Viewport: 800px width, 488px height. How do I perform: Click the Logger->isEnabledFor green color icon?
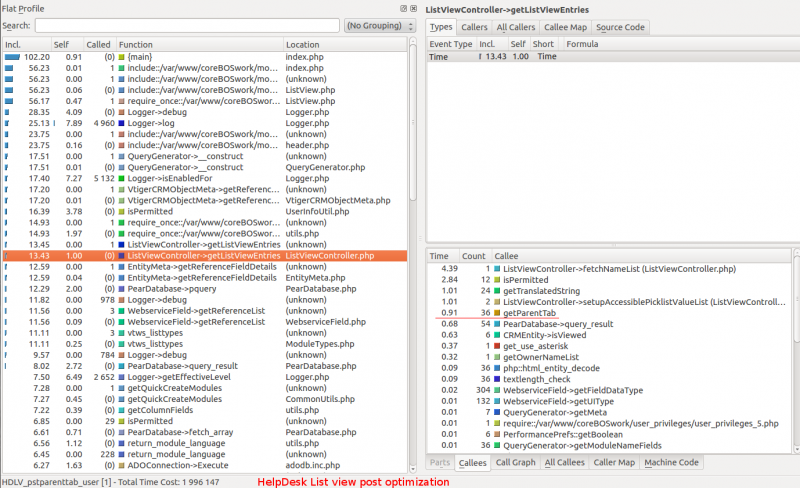pyautogui.click(x=122, y=178)
